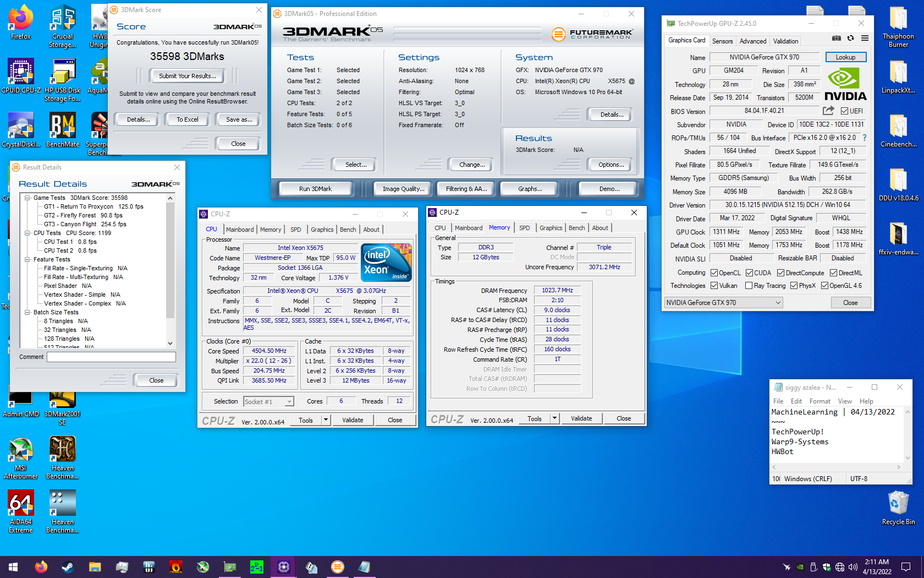924x578 pixels.
Task: Open Tools dropdown arrow in Memory tab window
Action: pyautogui.click(x=554, y=418)
